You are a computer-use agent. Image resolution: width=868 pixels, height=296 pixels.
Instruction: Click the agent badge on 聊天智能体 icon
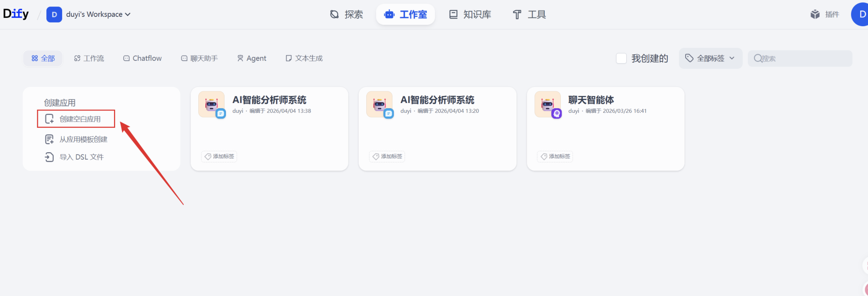(557, 113)
